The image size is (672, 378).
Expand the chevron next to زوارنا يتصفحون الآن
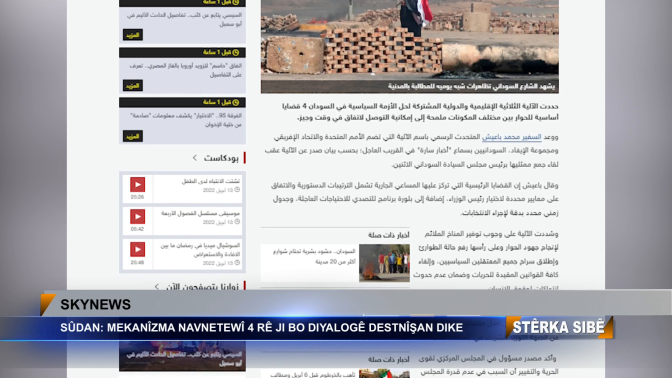[x=157, y=287]
